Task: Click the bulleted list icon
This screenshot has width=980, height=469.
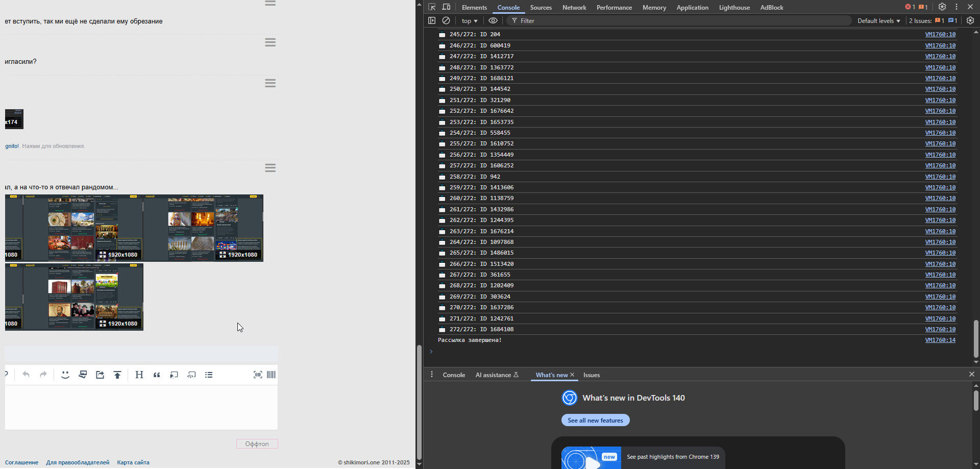Action: coord(209,375)
